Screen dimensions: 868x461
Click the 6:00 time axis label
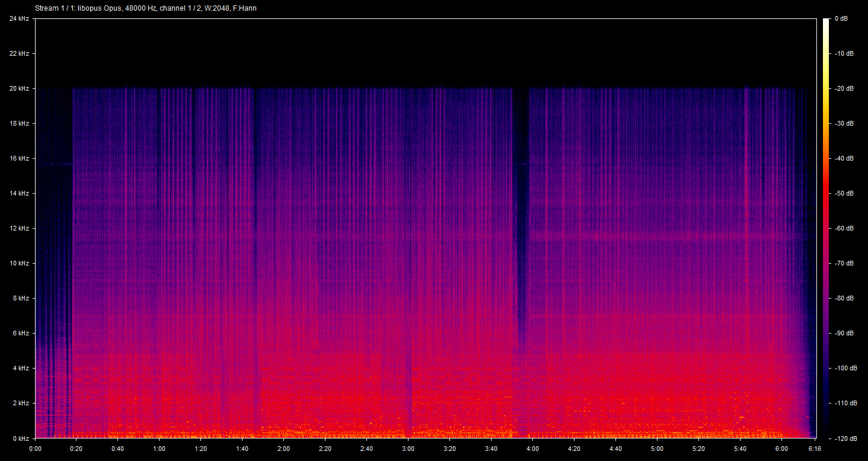782,449
